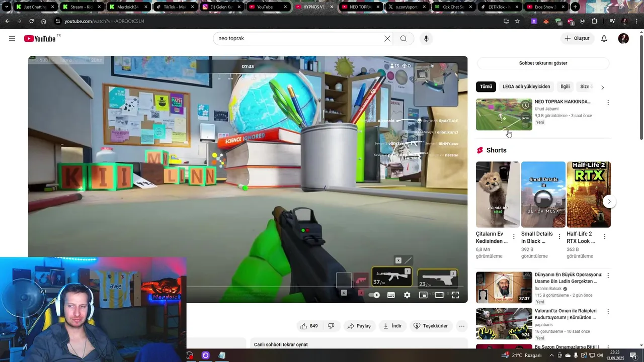Expand hidden system tray icons
644x362 pixels.
[551, 355]
